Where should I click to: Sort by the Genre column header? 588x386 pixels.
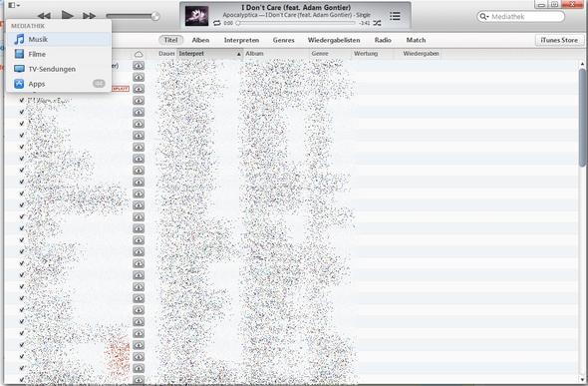[x=320, y=54]
